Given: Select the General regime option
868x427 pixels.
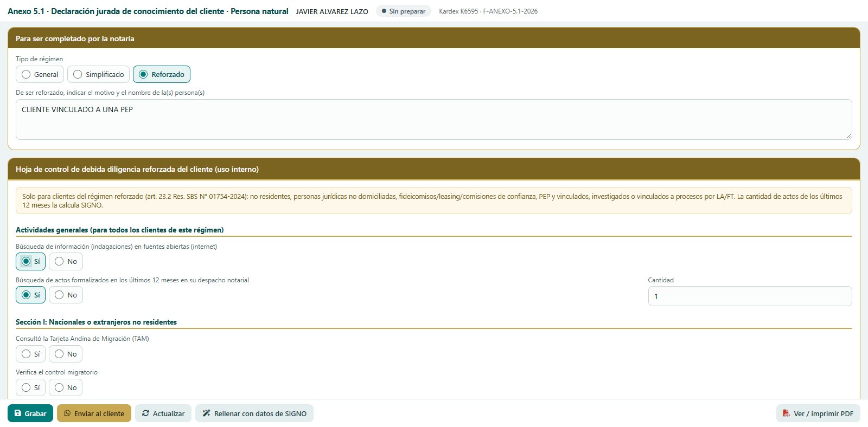Looking at the screenshot, I should (x=40, y=74).
